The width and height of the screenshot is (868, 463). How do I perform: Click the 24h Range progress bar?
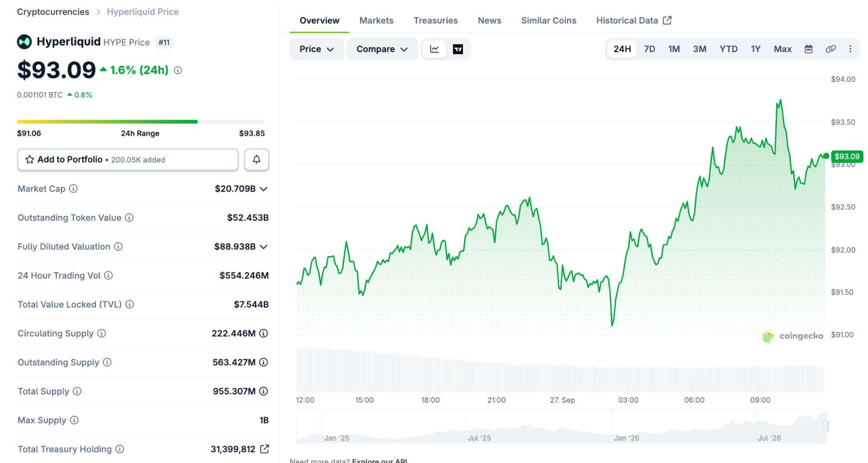[x=141, y=122]
